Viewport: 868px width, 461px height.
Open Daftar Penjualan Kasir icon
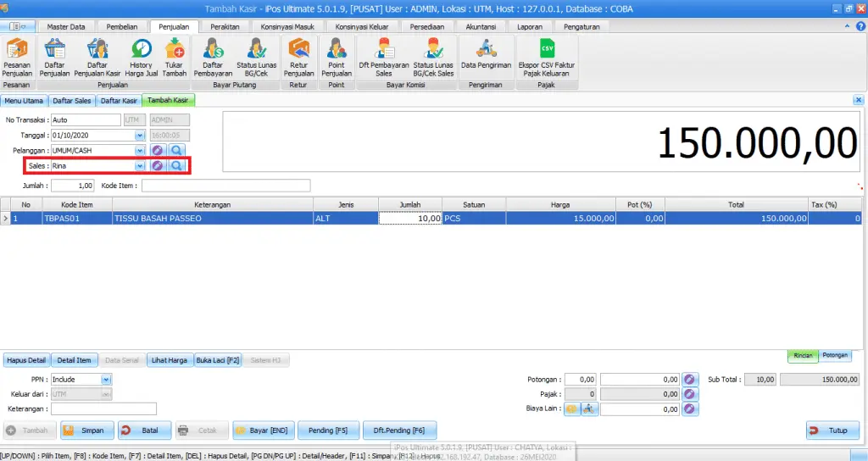[x=97, y=58]
